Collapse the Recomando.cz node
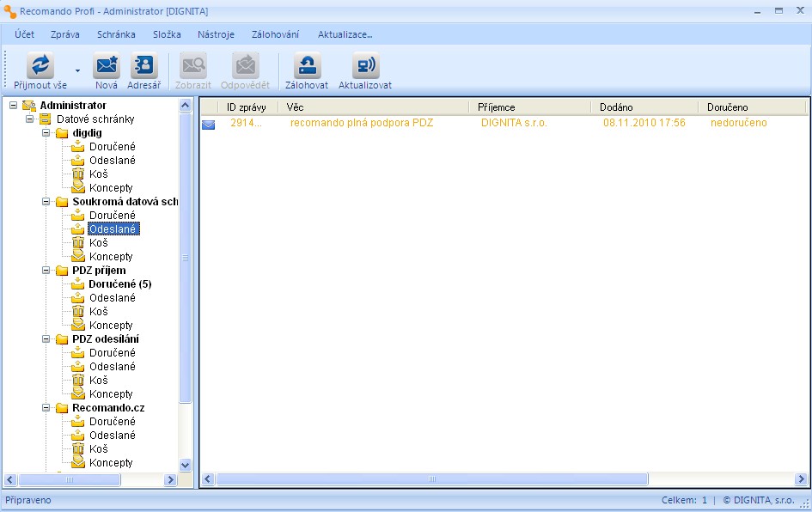Image resolution: width=812 pixels, height=512 pixels. pyautogui.click(x=46, y=408)
